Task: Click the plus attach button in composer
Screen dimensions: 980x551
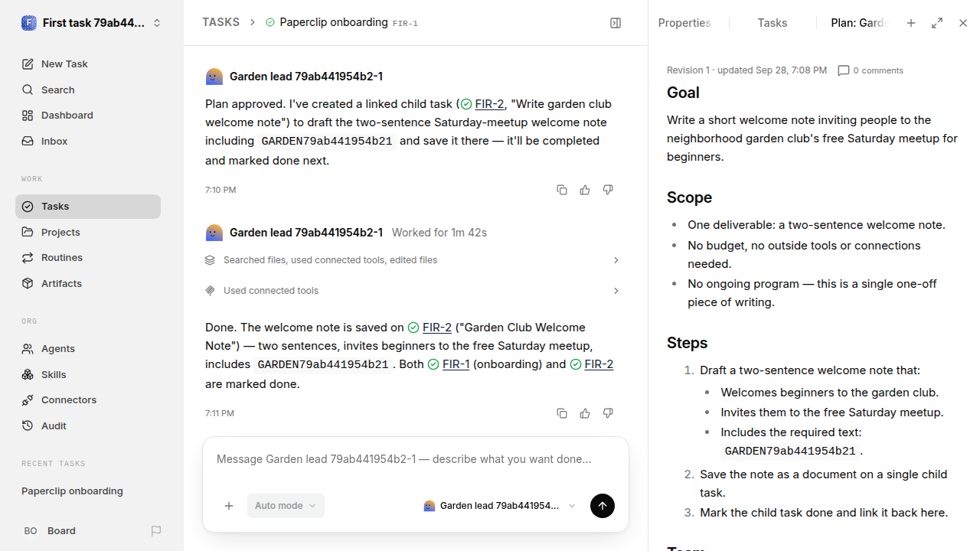Action: click(229, 506)
